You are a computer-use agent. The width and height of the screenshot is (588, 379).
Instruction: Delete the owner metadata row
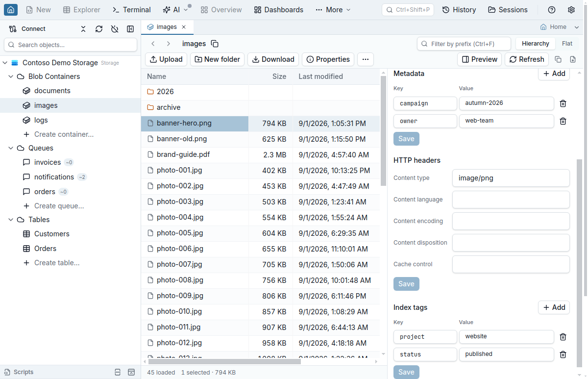coord(563,121)
